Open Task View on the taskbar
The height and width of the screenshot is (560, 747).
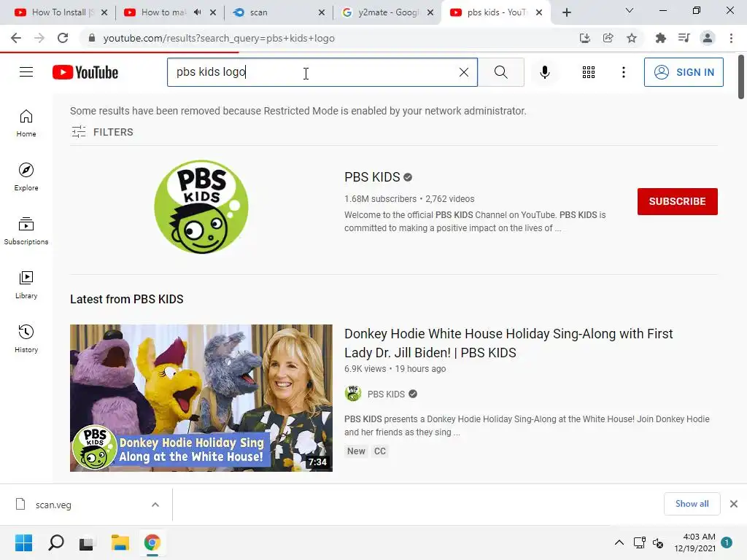coord(86,543)
